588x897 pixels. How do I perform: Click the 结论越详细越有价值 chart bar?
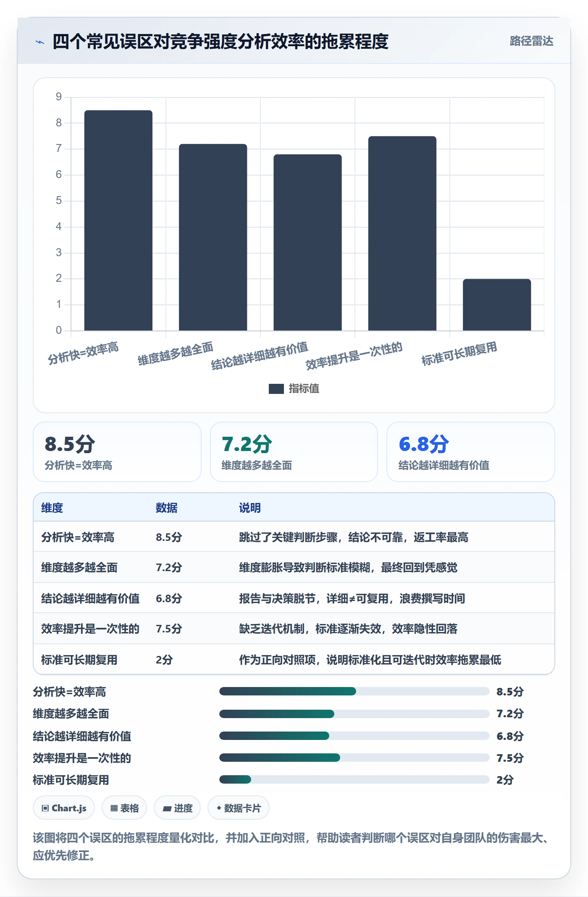pyautogui.click(x=307, y=242)
